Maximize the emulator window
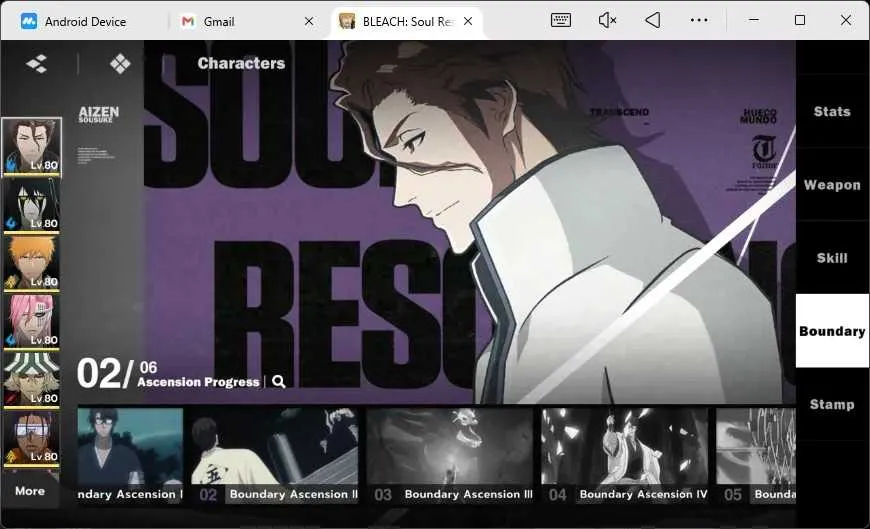870x529 pixels. [800, 20]
